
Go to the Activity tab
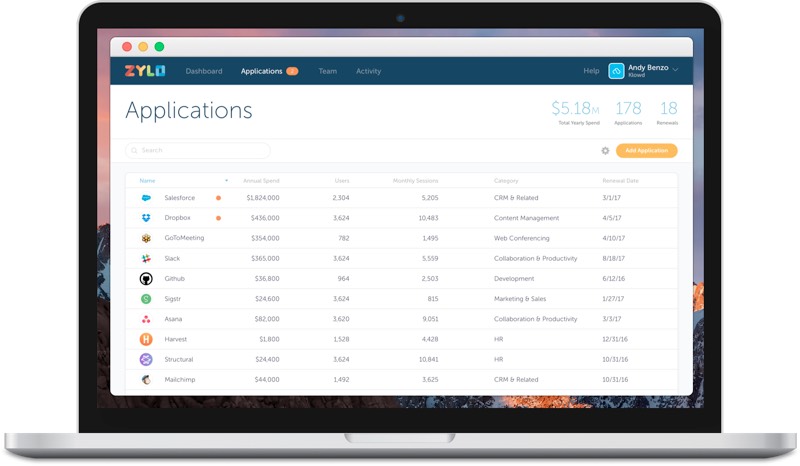pyautogui.click(x=368, y=71)
